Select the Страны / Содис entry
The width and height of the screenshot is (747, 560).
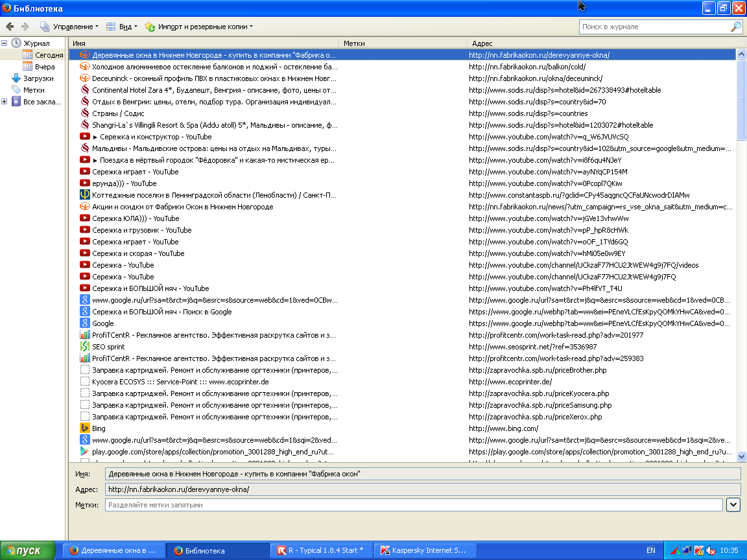tap(402, 113)
